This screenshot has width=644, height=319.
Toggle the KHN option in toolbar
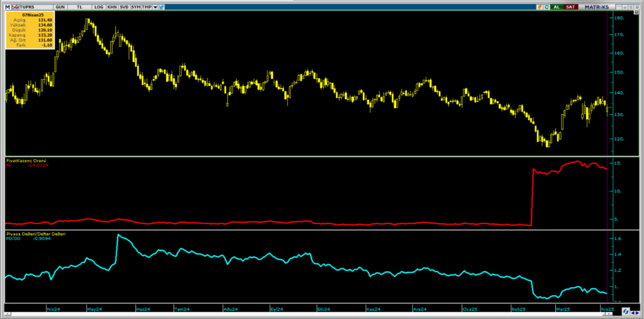coord(111,6)
